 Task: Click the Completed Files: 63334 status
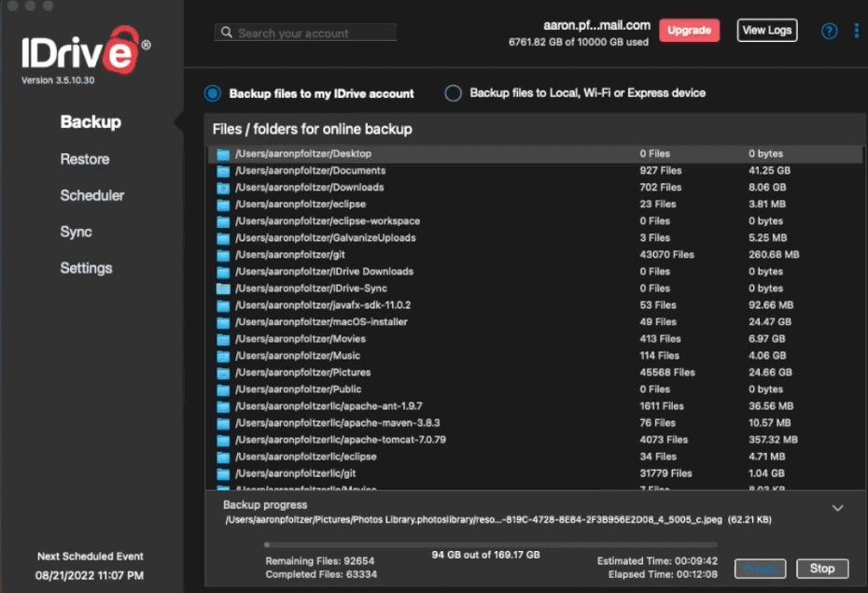coord(321,574)
